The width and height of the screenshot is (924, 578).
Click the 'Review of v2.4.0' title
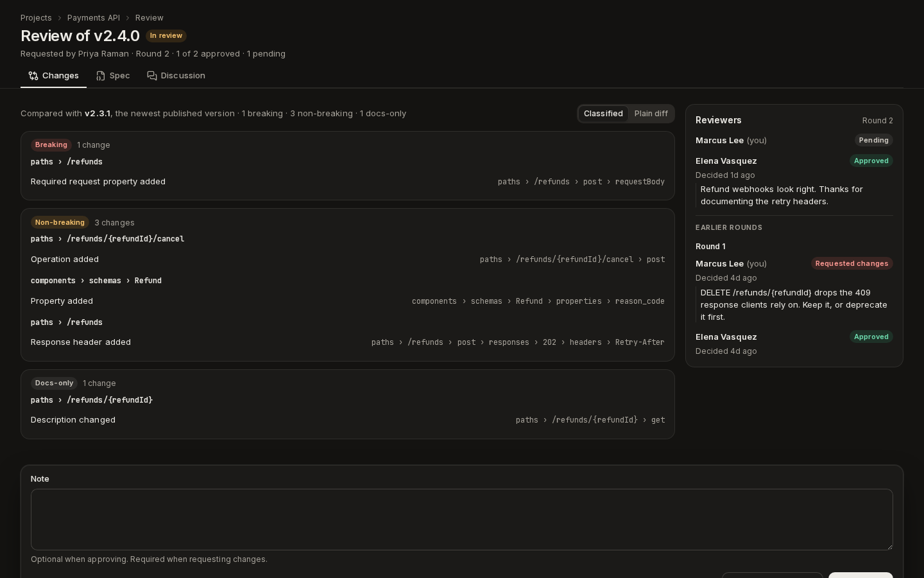pyautogui.click(x=80, y=36)
